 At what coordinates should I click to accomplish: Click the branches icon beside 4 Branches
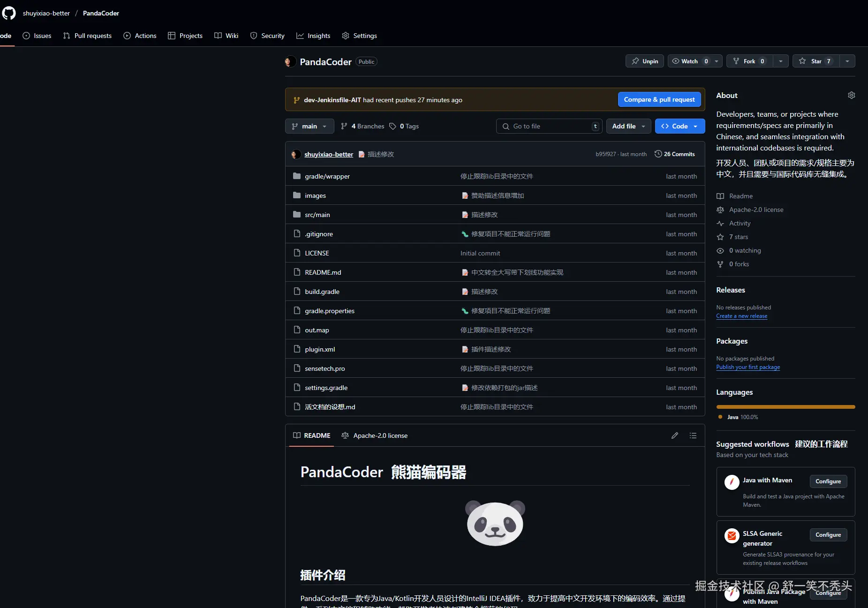(344, 126)
